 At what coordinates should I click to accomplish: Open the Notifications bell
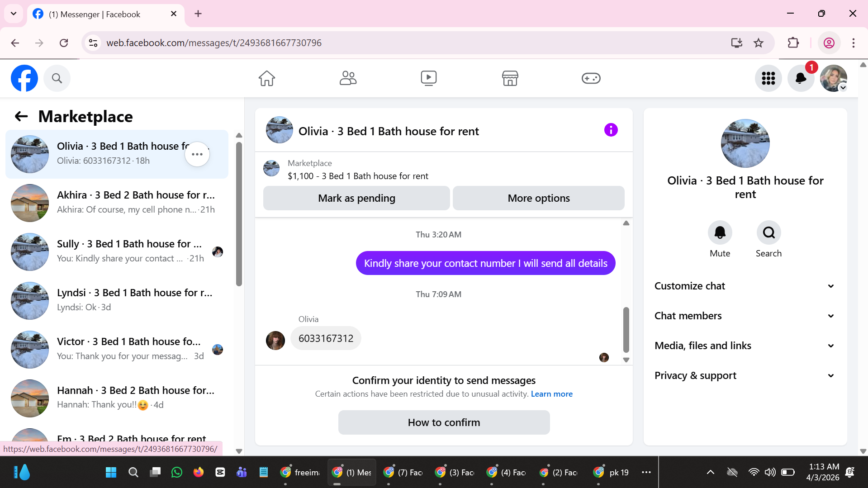801,78
